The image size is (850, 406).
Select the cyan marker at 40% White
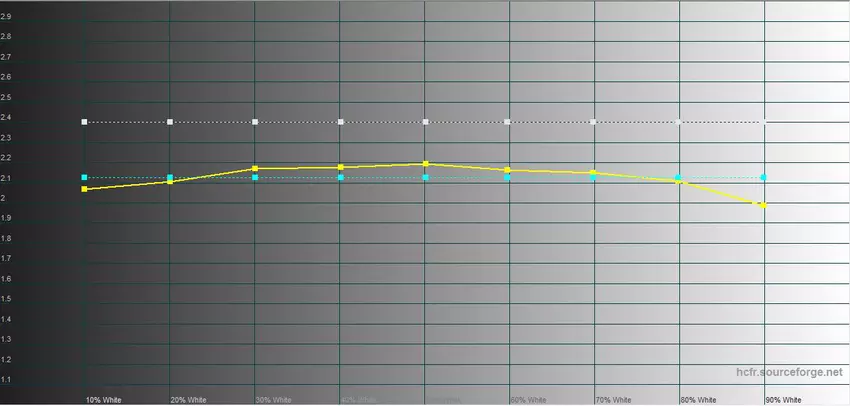(x=341, y=178)
